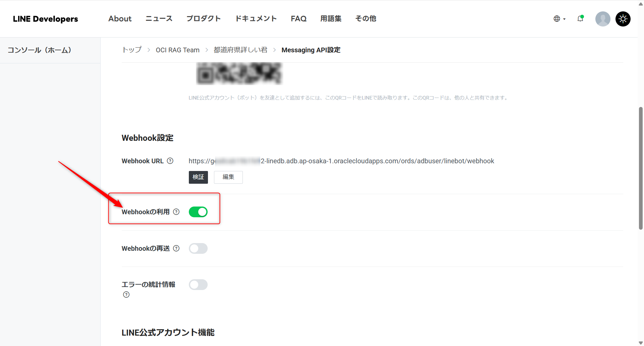Click the Messaging API設定 breadcrumb

[x=311, y=50]
